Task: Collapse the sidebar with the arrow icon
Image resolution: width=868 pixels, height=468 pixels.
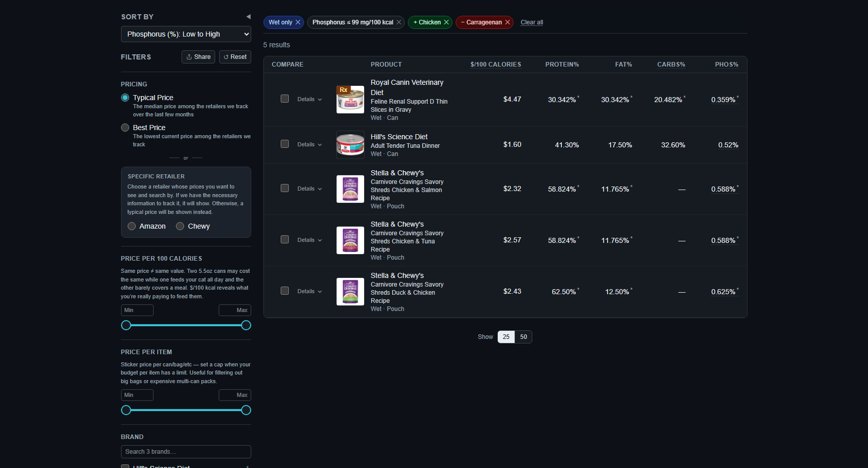Action: pos(248,17)
